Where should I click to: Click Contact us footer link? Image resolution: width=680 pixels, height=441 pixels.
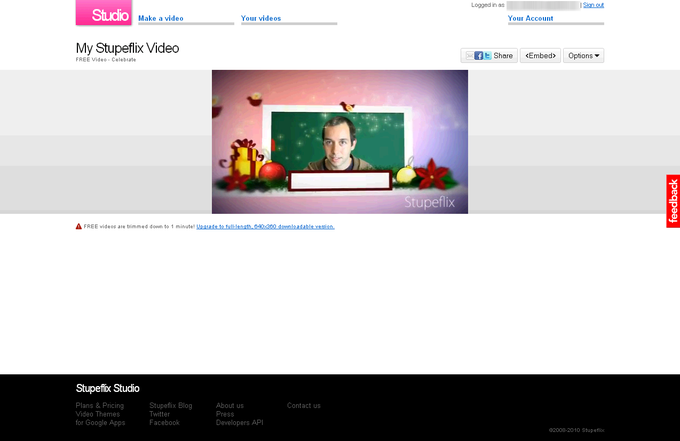tap(304, 405)
